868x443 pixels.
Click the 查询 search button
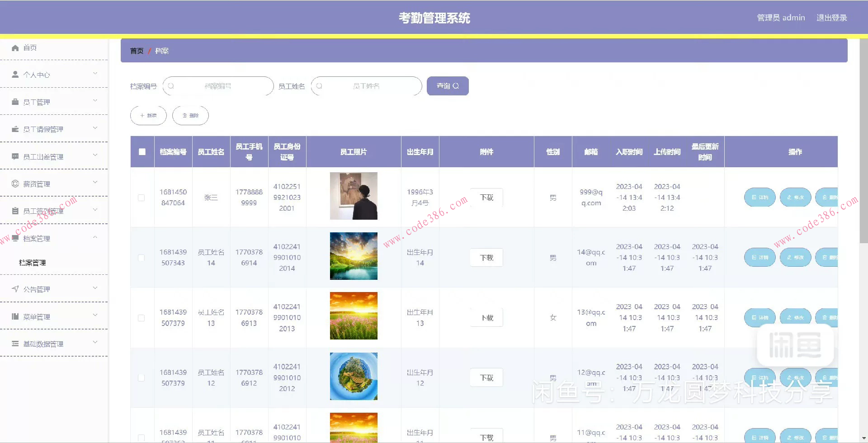[x=447, y=86]
